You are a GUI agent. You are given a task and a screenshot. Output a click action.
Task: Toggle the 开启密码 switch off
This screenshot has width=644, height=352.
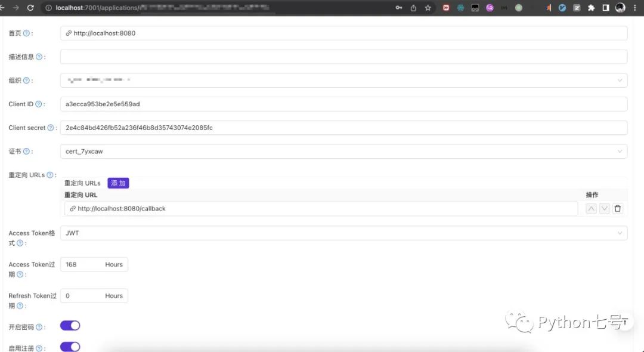70,326
